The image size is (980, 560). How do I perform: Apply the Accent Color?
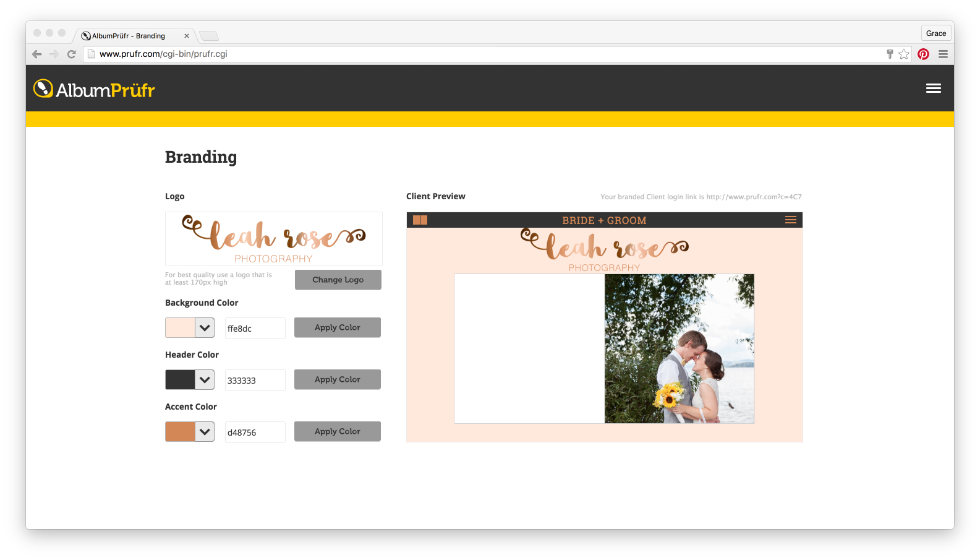[x=337, y=431]
